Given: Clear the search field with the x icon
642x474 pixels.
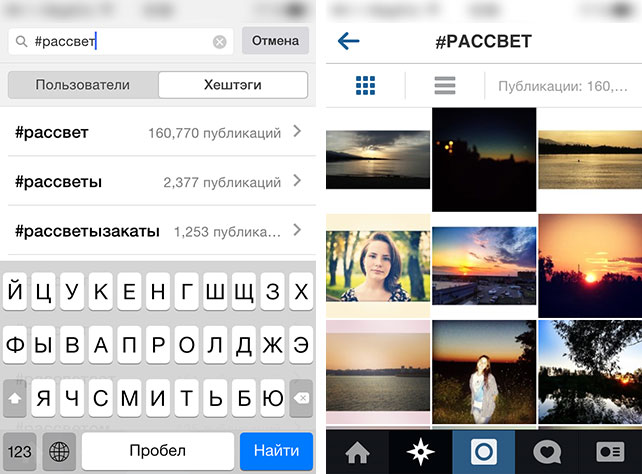Looking at the screenshot, I should (219, 42).
